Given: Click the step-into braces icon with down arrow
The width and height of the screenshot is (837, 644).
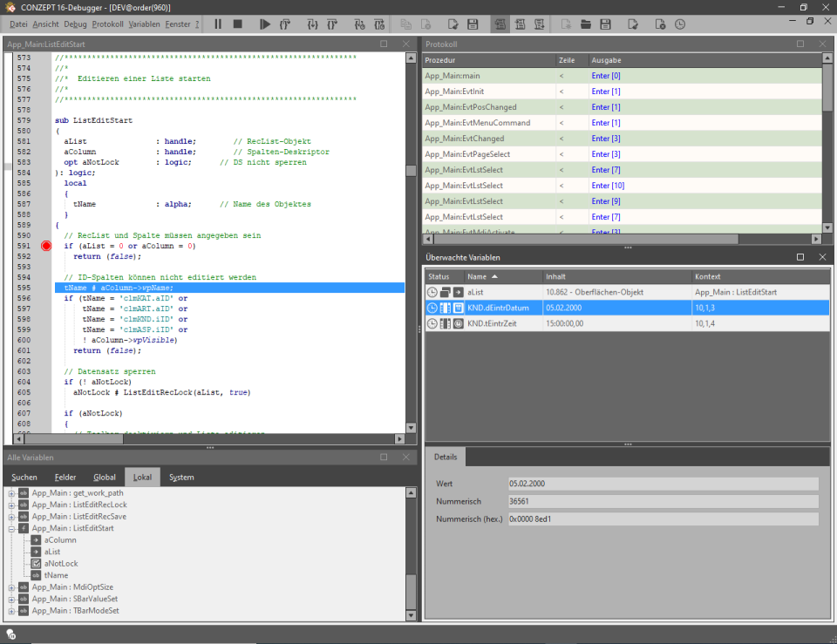Looking at the screenshot, I should click(x=312, y=24).
